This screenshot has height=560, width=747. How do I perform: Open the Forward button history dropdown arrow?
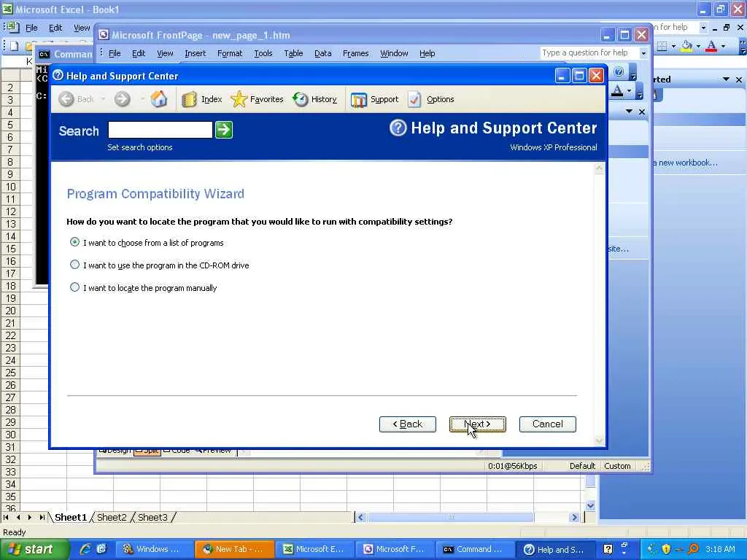click(142, 99)
